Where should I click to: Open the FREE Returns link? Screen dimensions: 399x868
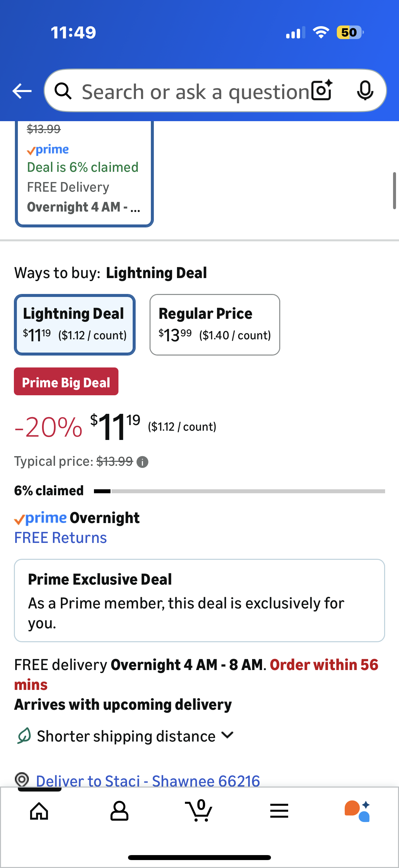[x=61, y=538]
